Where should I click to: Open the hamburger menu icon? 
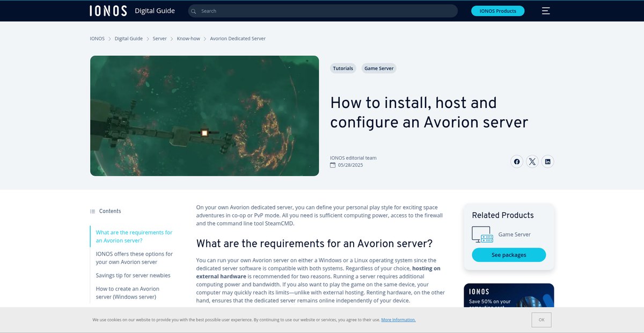coord(546,11)
